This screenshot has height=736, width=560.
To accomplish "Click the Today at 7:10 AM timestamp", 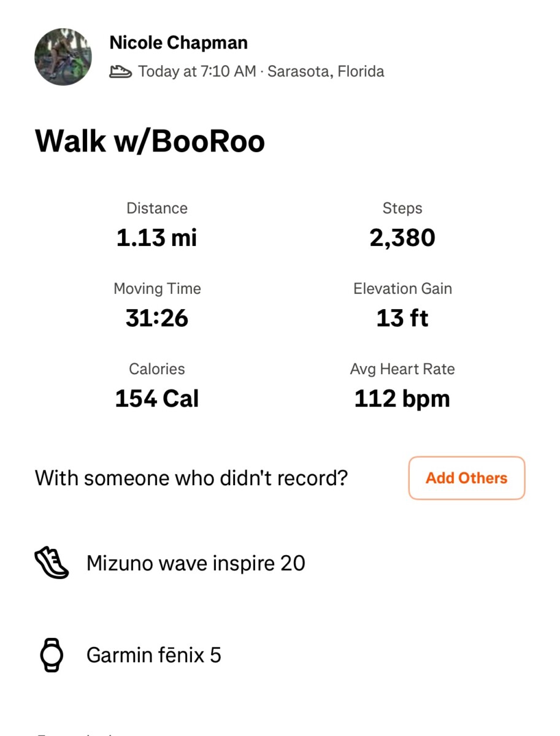I will [197, 72].
